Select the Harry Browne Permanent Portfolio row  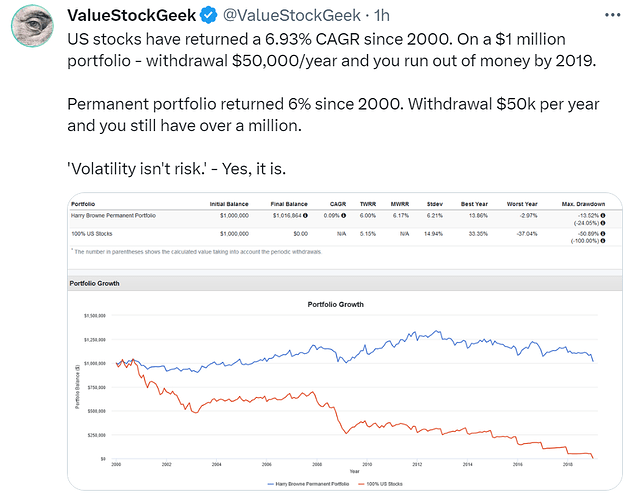pyautogui.click(x=345, y=219)
